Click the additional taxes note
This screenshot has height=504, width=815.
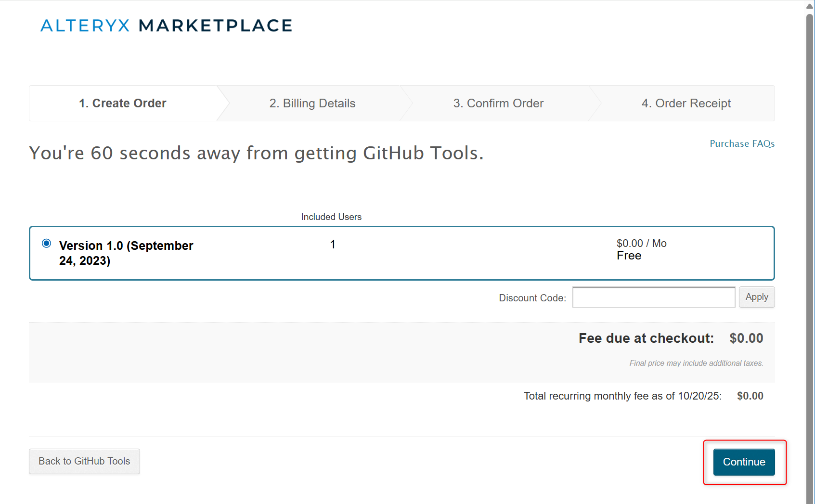coord(696,363)
